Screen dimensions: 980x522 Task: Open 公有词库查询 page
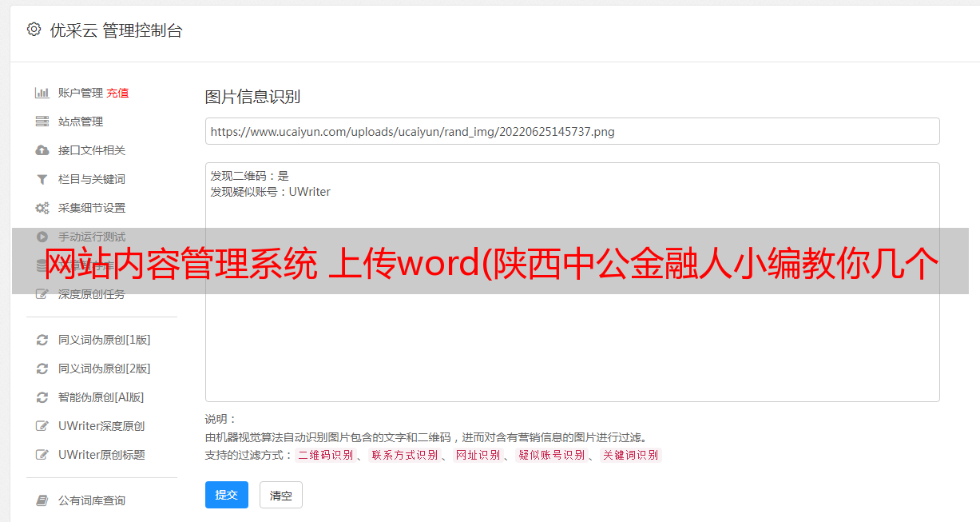point(92,500)
